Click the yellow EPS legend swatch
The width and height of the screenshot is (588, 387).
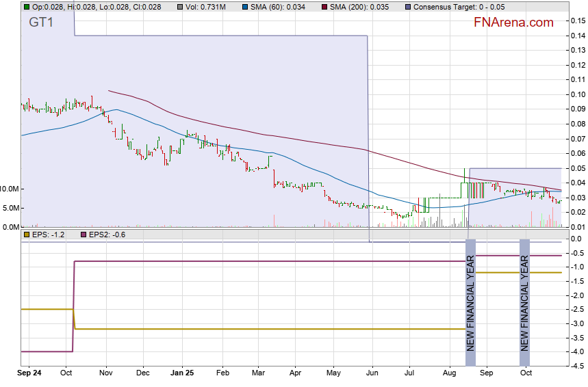coord(26,235)
